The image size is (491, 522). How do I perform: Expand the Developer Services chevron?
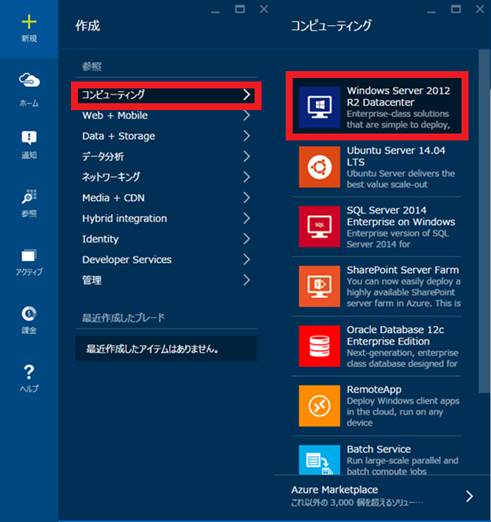tap(246, 259)
